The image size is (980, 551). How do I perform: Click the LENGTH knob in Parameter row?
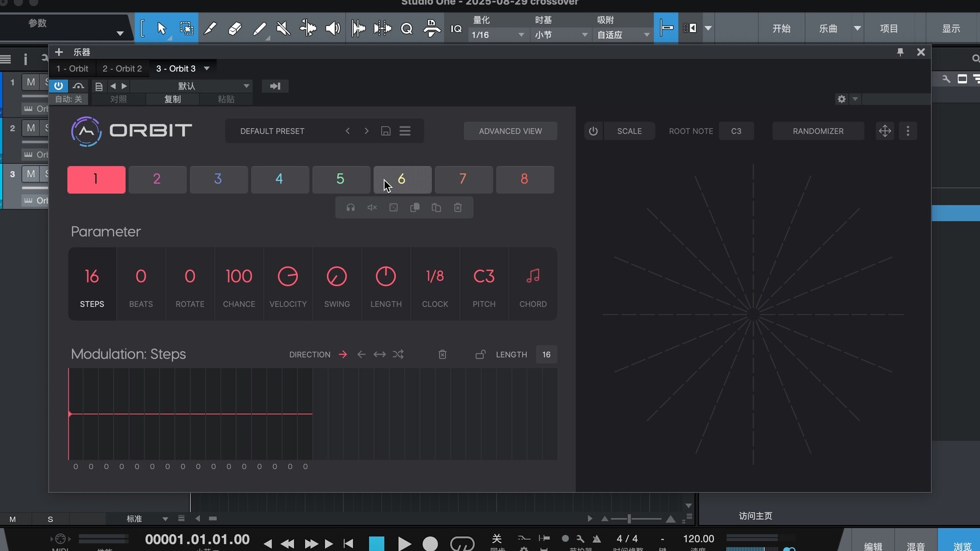coord(386,277)
